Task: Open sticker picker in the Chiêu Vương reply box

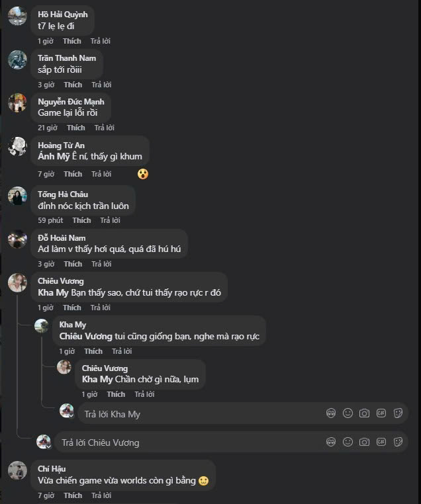Action: point(398,442)
